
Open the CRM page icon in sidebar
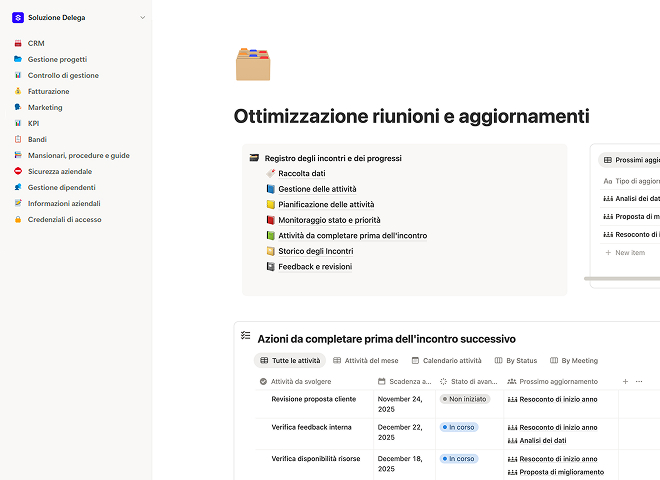[18, 43]
